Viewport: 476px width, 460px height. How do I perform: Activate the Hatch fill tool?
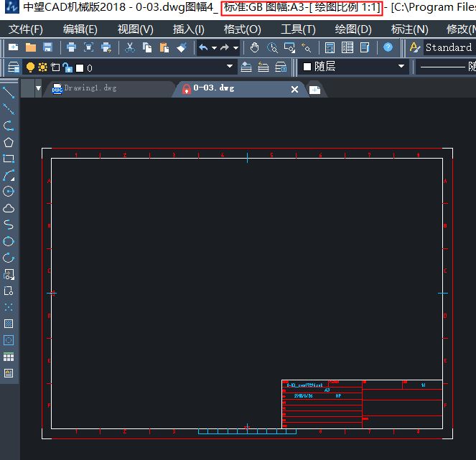9,324
